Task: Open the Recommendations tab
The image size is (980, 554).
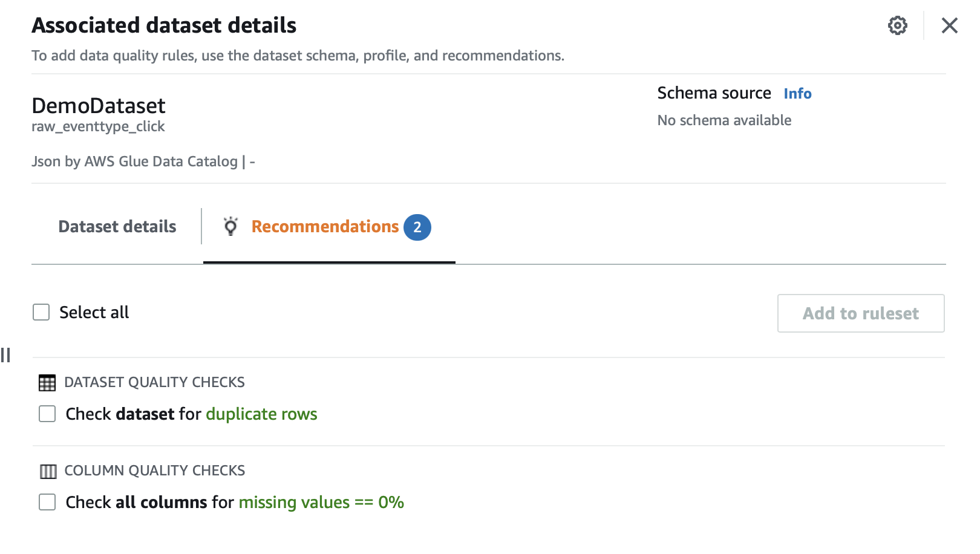Action: click(325, 227)
